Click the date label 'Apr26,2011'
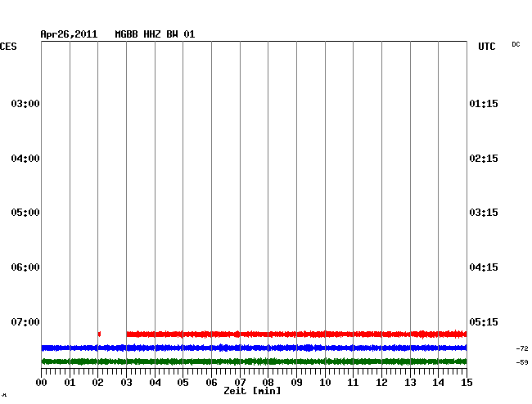Viewport: 532px width, 404px height. pos(69,34)
